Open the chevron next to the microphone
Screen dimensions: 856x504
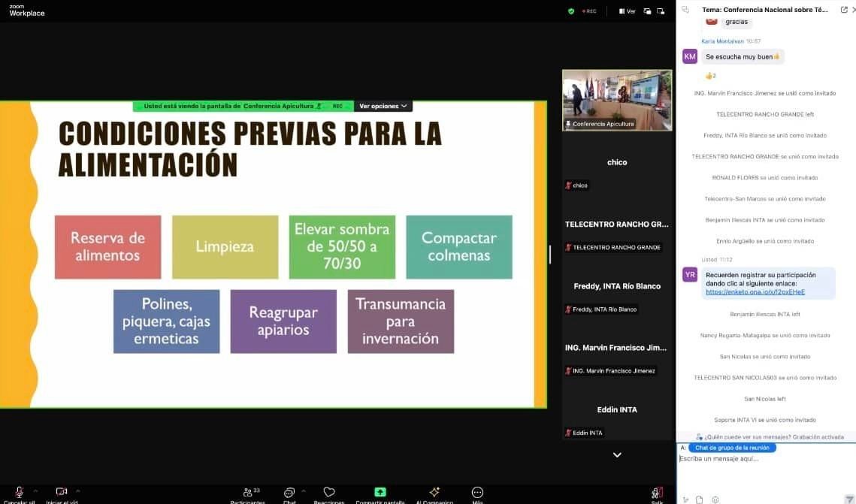coord(35,490)
